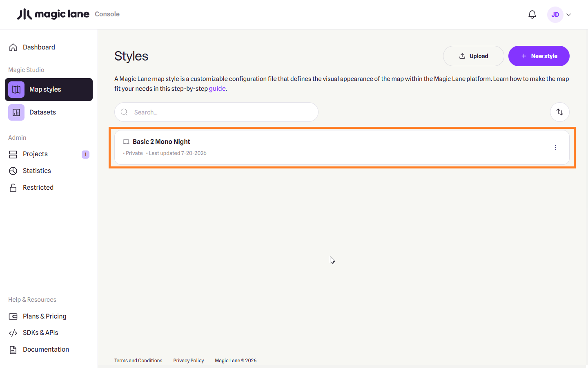Click the Private label
Viewport: 588px width, 368px height.
click(x=134, y=153)
